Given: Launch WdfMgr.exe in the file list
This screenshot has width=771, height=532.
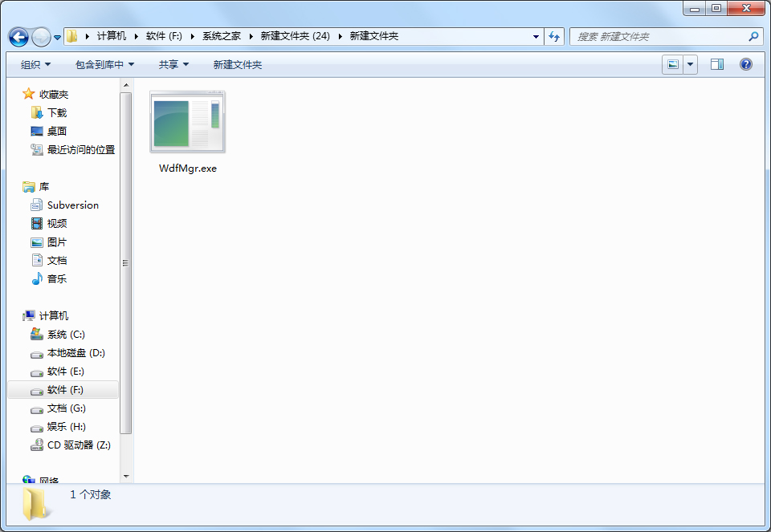Looking at the screenshot, I should point(187,123).
